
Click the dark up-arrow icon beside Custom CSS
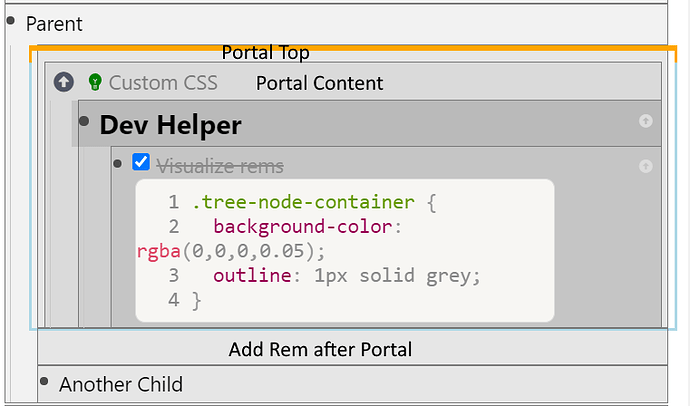pos(64,82)
